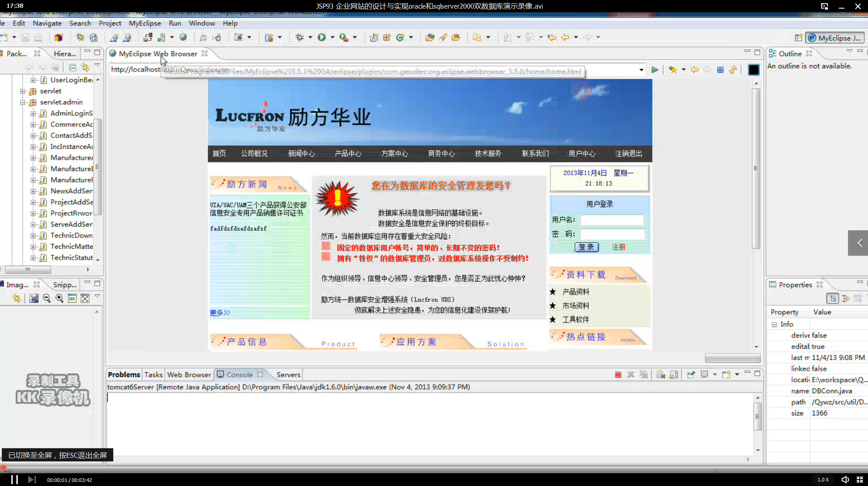Click the black square icon in browser toolbar
The image size is (868, 486).
point(754,70)
